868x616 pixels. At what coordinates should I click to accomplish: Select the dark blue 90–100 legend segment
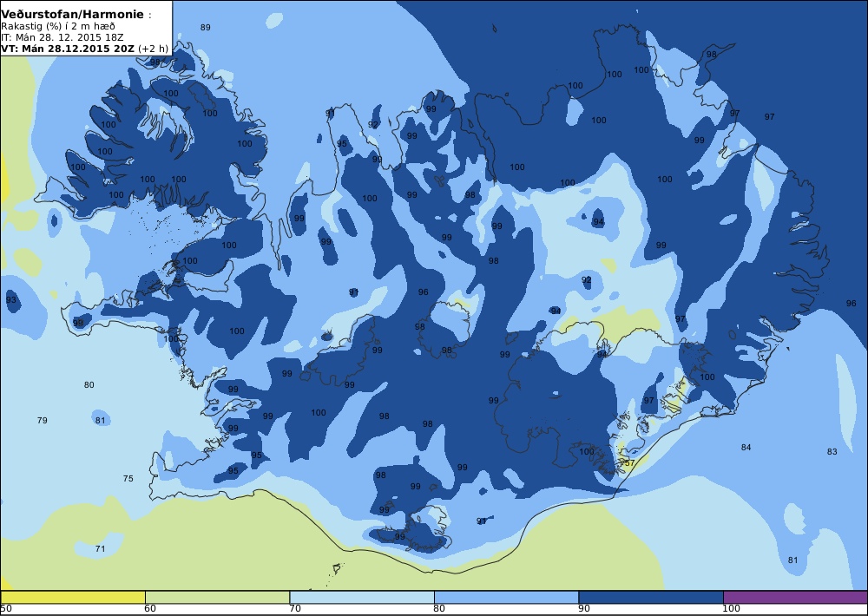pyautogui.click(x=650, y=597)
